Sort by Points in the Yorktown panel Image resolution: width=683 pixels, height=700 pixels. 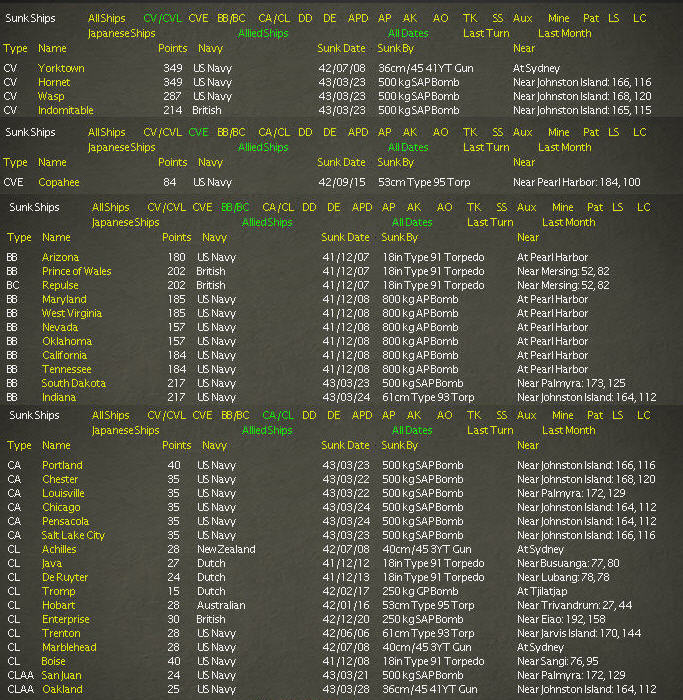point(173,48)
